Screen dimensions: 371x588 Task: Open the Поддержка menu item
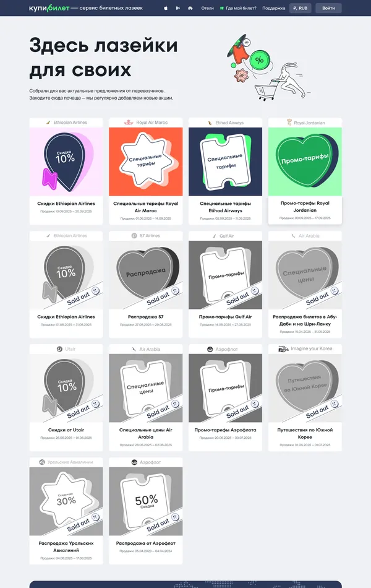[273, 8]
